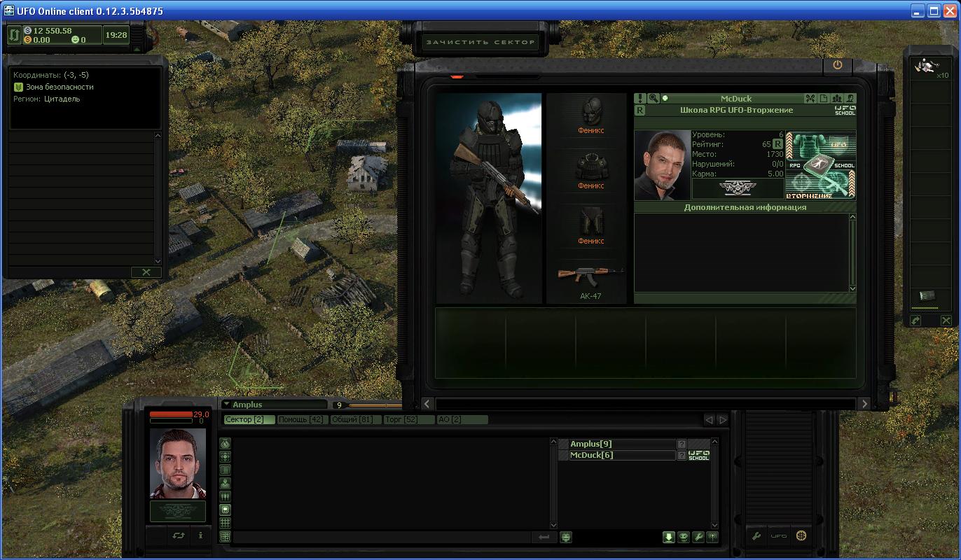Screen dimensions: 961x560
Task: Select the AK-47 weapon slot
Action: click(591, 279)
